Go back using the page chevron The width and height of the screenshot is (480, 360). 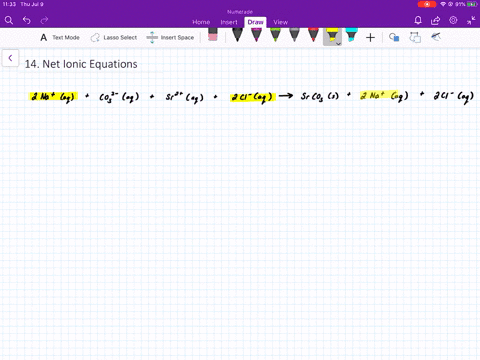(10, 58)
